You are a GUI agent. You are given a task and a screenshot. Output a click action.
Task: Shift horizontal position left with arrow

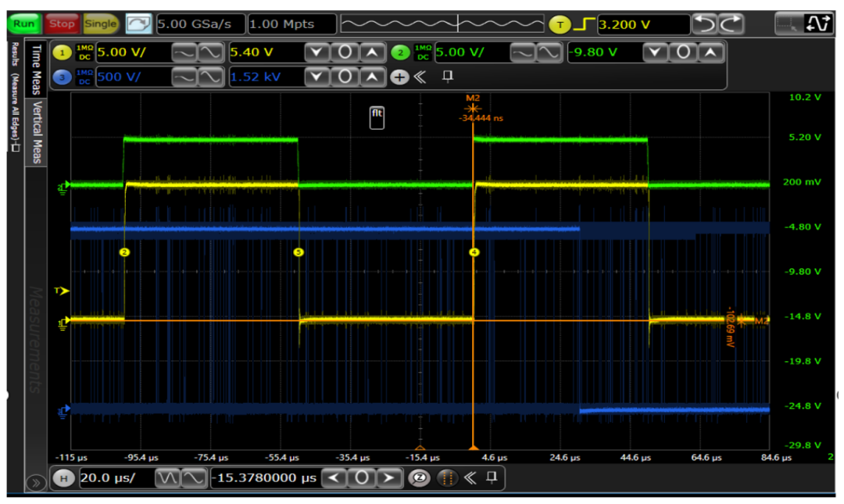334,477
